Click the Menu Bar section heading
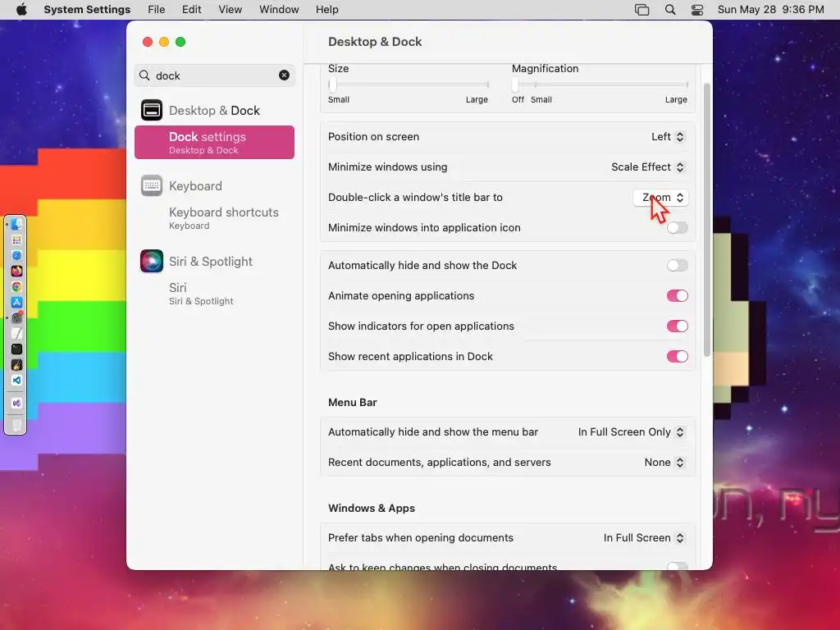This screenshot has width=840, height=630. [x=352, y=403]
